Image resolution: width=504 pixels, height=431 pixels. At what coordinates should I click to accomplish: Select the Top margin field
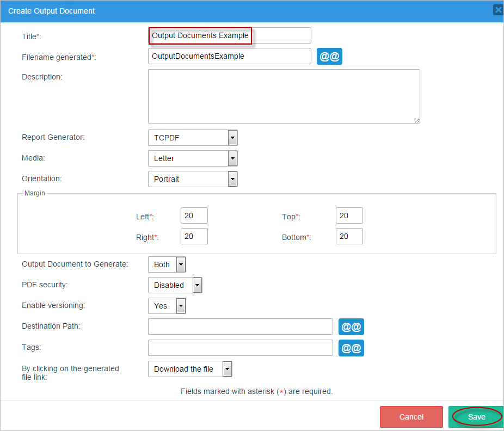(x=349, y=216)
